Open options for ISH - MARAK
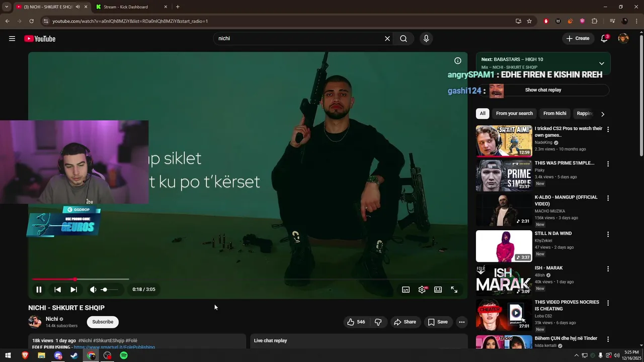This screenshot has height=362, width=644. [608, 269]
